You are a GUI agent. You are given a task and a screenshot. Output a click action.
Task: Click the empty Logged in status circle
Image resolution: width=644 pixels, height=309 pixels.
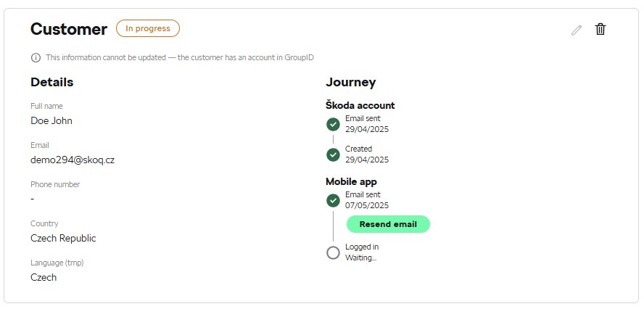[x=333, y=252]
